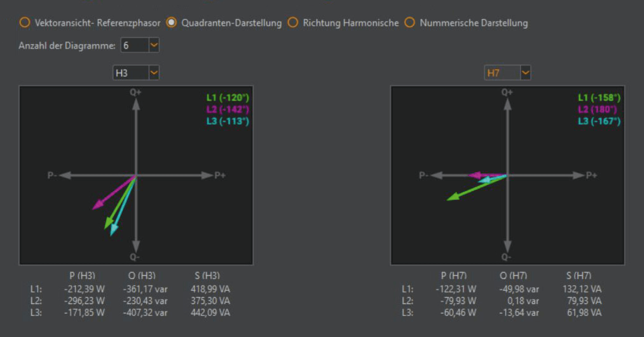Click the Q- axis arrow in H7 diagram
The image size is (644, 337).
(x=508, y=247)
